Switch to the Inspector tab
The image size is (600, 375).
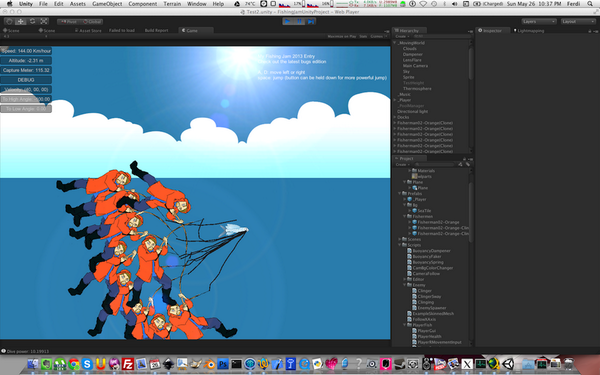click(492, 30)
